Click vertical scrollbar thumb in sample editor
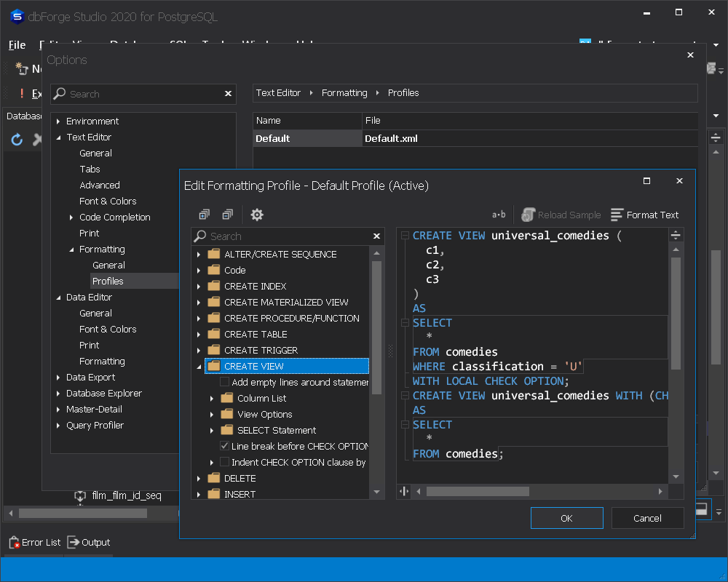This screenshot has width=728, height=582. [x=676, y=314]
